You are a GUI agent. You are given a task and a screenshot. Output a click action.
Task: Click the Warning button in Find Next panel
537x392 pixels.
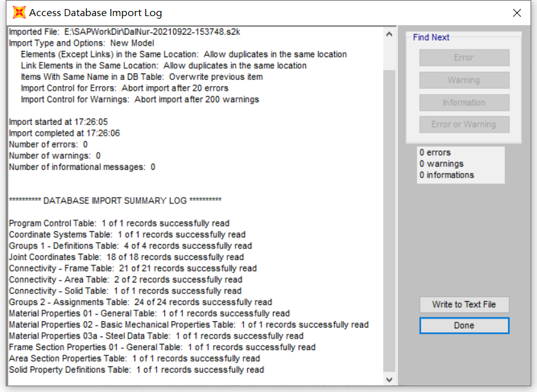[x=464, y=80]
